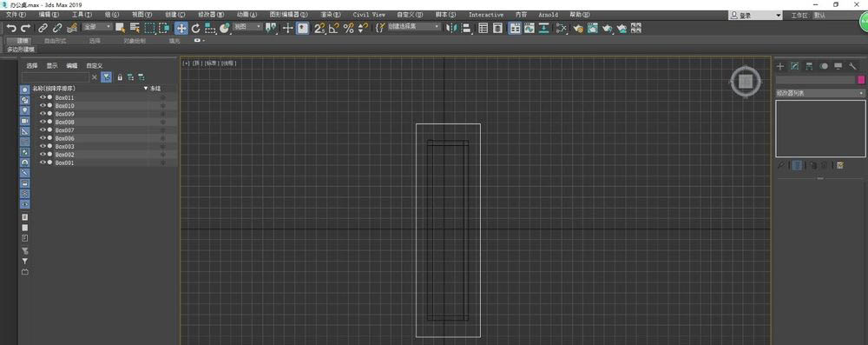Image resolution: width=868 pixels, height=345 pixels.
Task: Open Scene Explorer customize menu
Action: (x=94, y=65)
